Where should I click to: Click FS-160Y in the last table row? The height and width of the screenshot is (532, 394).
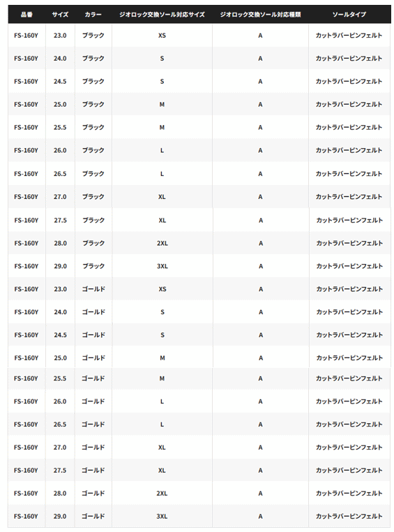click(26, 517)
